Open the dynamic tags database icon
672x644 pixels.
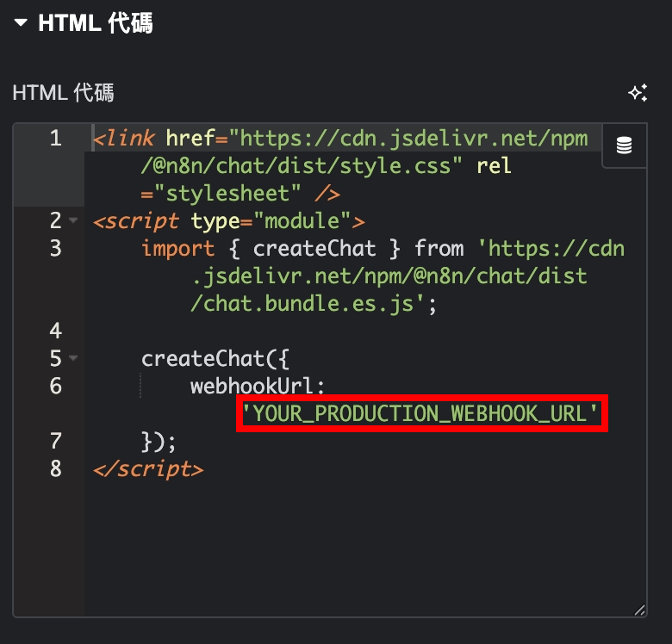[624, 146]
